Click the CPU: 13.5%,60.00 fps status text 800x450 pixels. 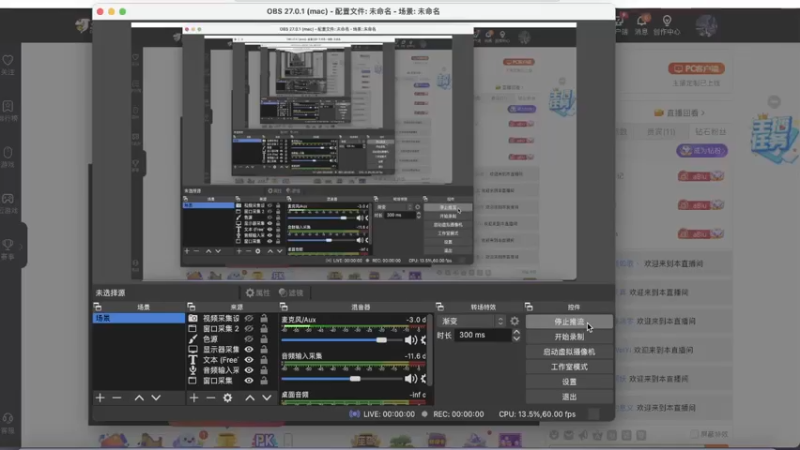[x=537, y=414]
